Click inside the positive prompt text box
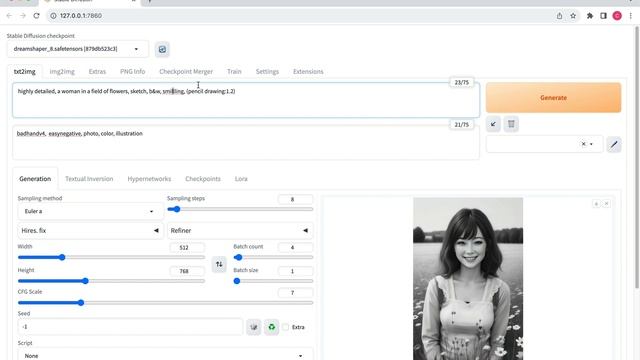 pos(246,100)
